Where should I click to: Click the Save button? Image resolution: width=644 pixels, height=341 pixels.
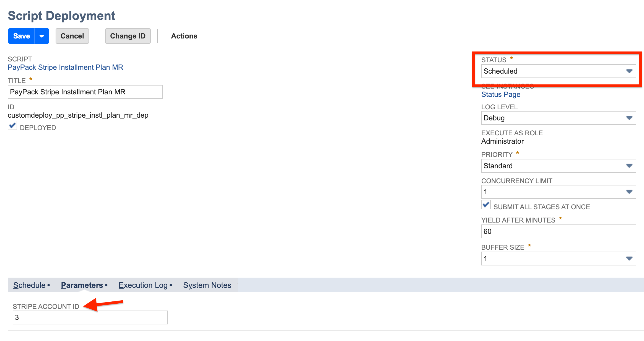coord(21,36)
